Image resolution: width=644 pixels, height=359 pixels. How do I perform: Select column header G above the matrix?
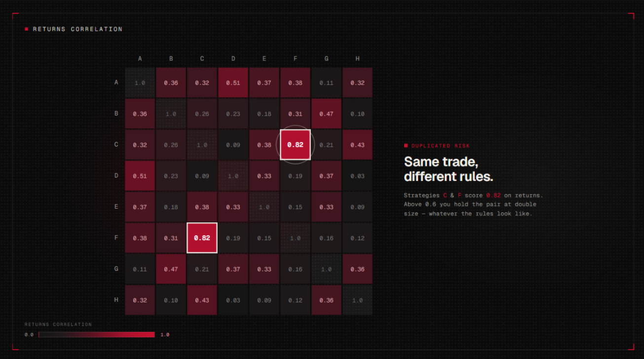tap(326, 59)
